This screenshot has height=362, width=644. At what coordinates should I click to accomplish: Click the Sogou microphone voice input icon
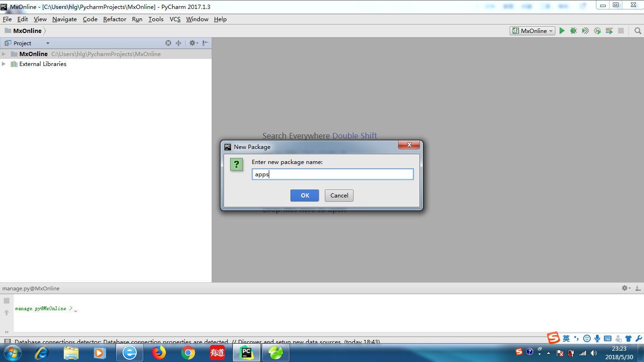point(597,338)
